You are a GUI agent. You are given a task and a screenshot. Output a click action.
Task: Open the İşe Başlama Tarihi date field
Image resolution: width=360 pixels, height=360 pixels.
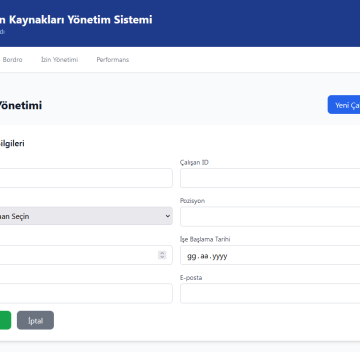(x=270, y=255)
